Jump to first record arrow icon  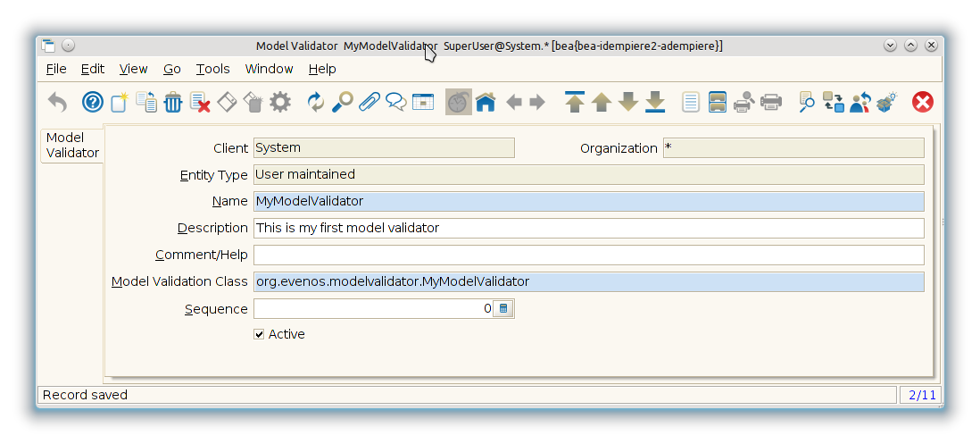[575, 103]
